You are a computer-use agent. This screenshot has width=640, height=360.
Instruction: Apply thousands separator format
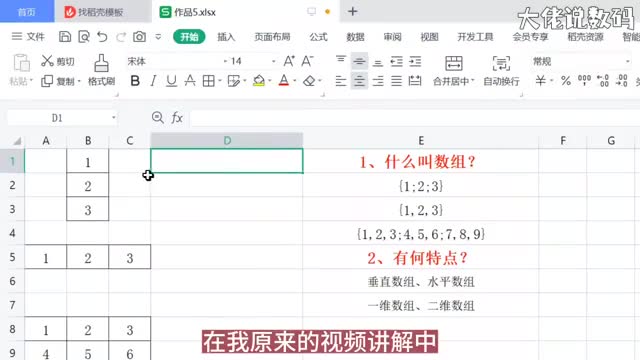pos(584,81)
